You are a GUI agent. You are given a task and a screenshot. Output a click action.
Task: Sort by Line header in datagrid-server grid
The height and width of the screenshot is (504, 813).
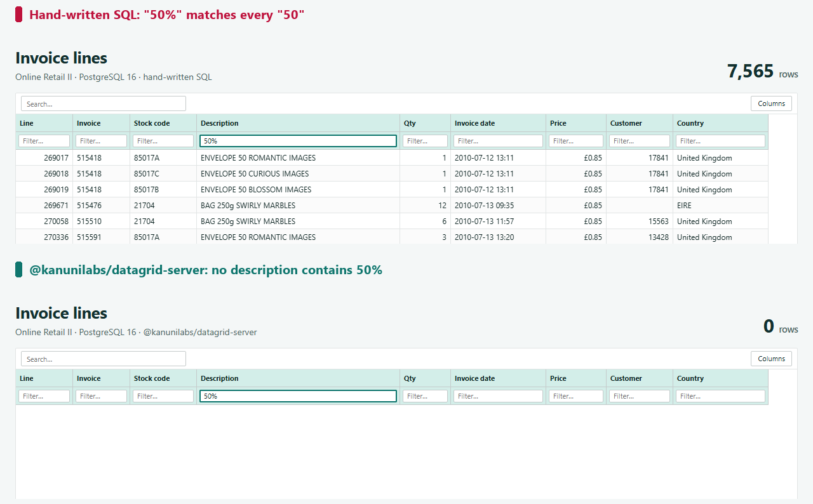tap(44, 378)
